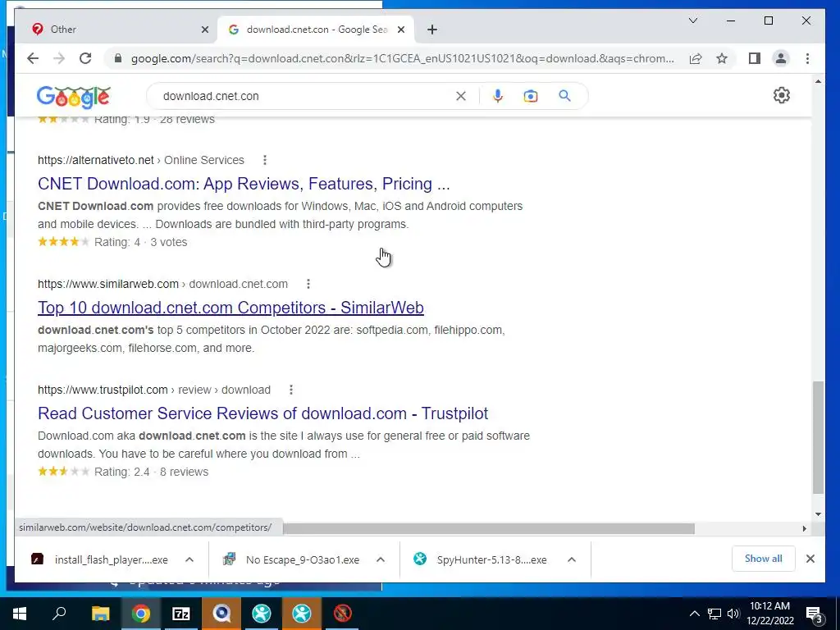Focus the Google search input field
Image resolution: width=840 pixels, height=630 pixels.
pyautogui.click(x=305, y=96)
